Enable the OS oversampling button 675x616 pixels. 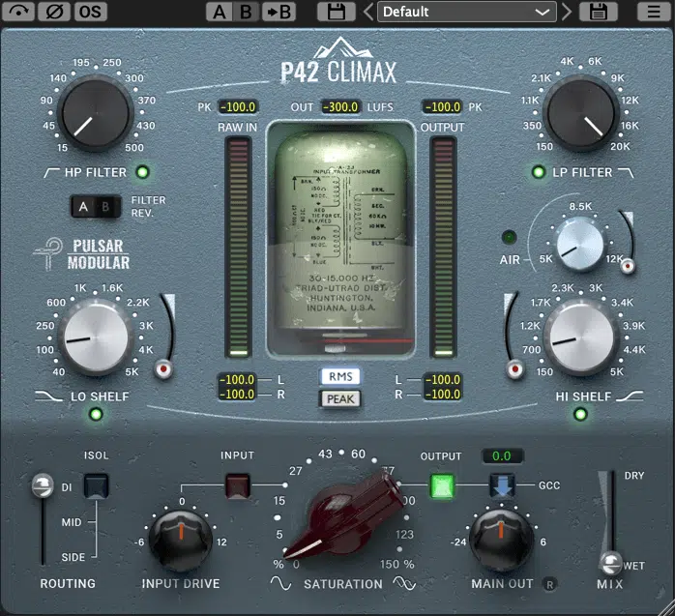click(90, 12)
